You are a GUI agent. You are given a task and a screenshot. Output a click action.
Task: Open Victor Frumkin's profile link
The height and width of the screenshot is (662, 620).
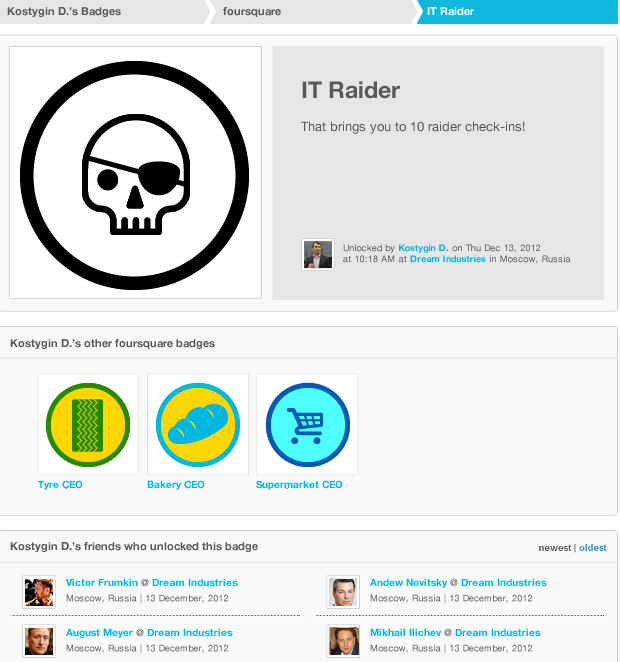point(102,583)
